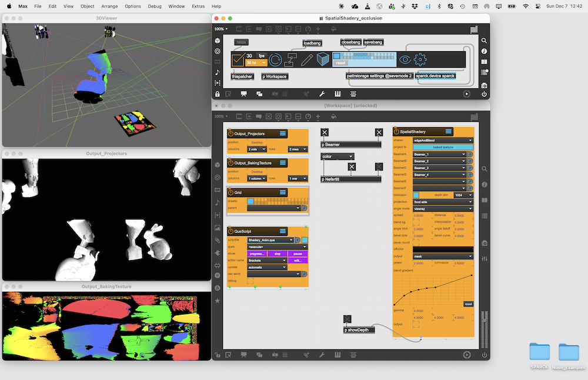Expand the shader edgeAndBlend dropdown
588x380 pixels.
443,141
